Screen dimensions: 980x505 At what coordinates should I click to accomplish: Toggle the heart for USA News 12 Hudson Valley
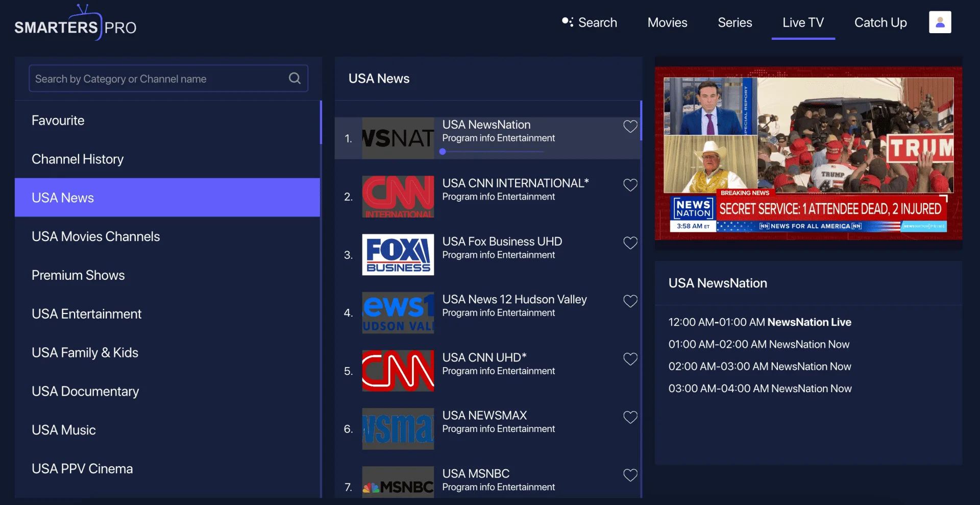point(630,301)
